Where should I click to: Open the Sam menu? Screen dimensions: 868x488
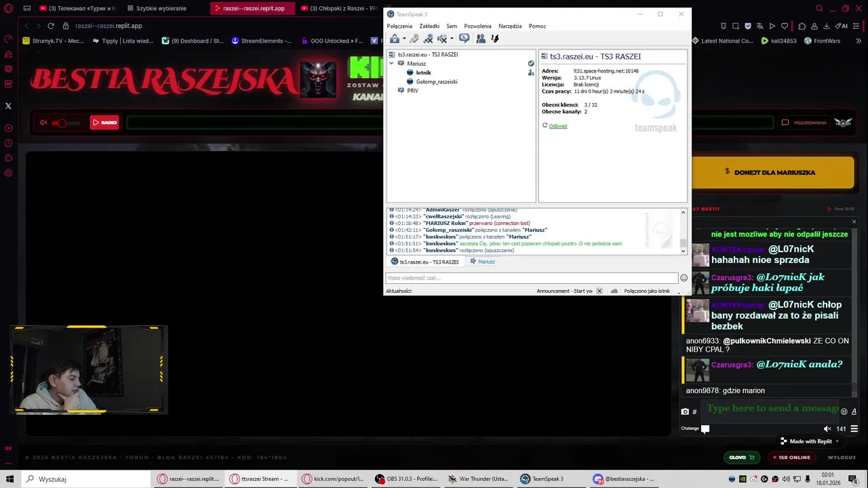click(452, 26)
